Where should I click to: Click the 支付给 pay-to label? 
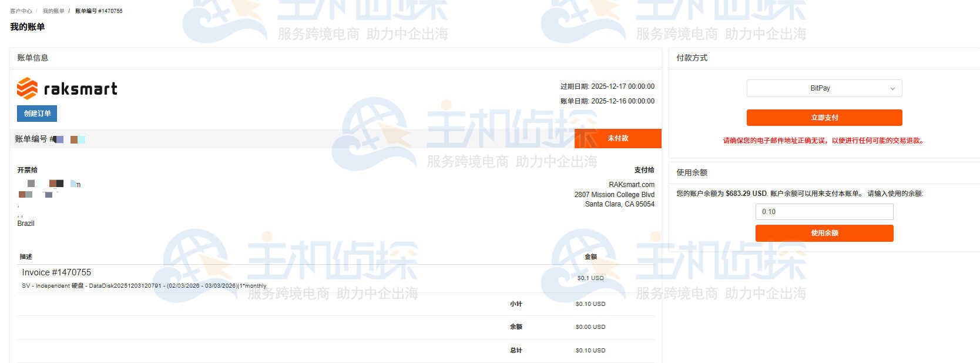tap(645, 170)
